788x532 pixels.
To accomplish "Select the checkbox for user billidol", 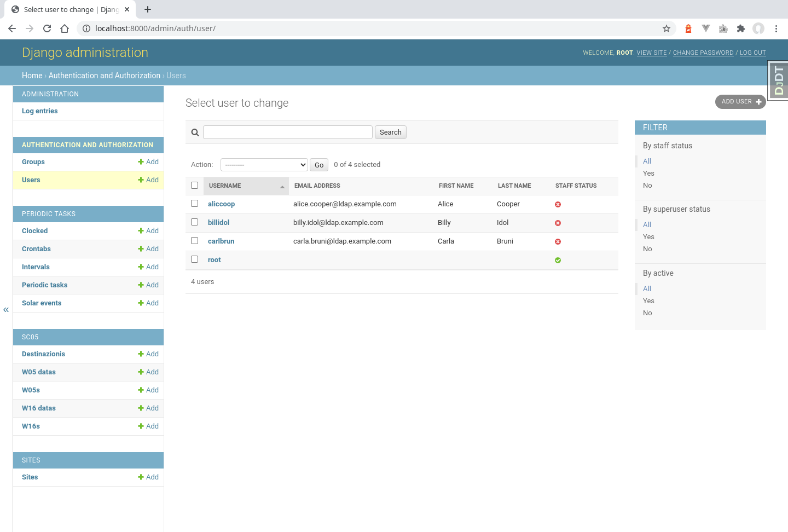I will pyautogui.click(x=194, y=222).
